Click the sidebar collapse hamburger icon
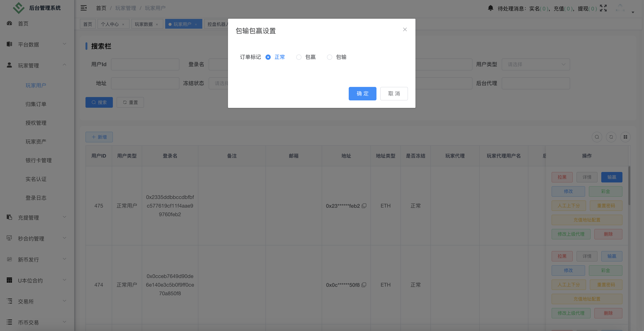 click(x=83, y=8)
